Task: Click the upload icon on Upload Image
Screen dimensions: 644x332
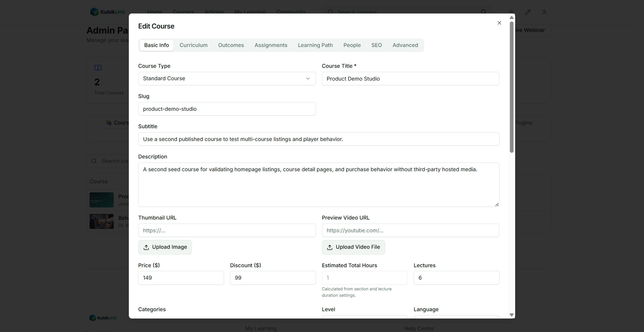Action: pos(146,247)
